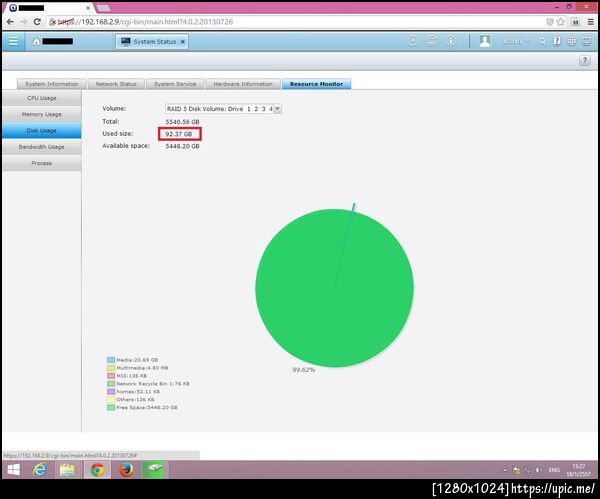Switch to Network Status tab
The width and height of the screenshot is (600, 499).
click(116, 84)
